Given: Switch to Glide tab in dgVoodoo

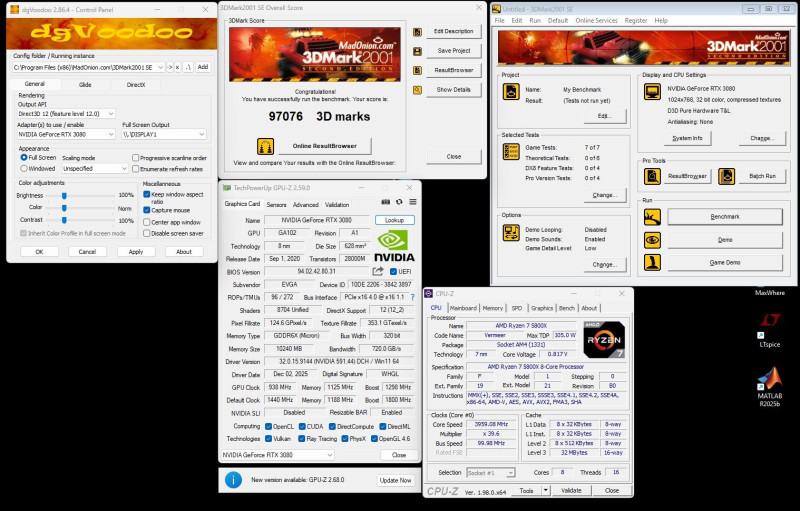Looking at the screenshot, I should 85,85.
